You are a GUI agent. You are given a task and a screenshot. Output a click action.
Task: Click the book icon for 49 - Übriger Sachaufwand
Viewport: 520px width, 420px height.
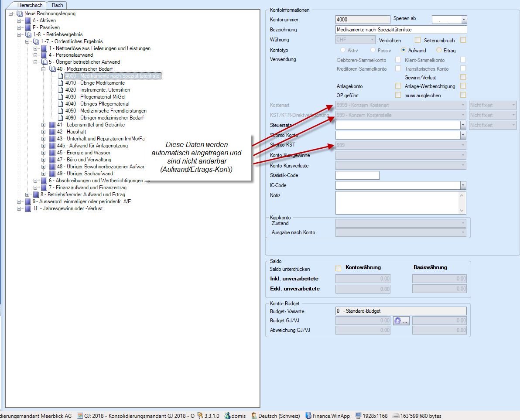pyautogui.click(x=52, y=174)
